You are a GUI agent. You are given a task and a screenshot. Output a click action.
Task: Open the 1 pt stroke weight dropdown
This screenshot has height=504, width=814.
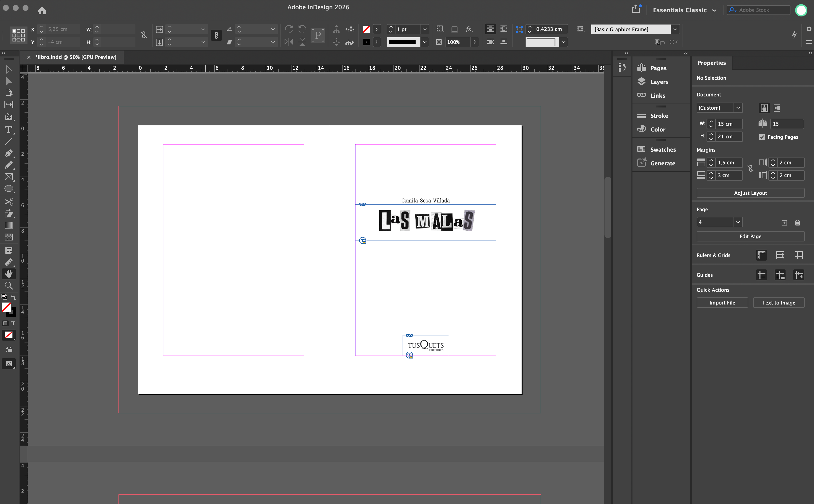424,29
